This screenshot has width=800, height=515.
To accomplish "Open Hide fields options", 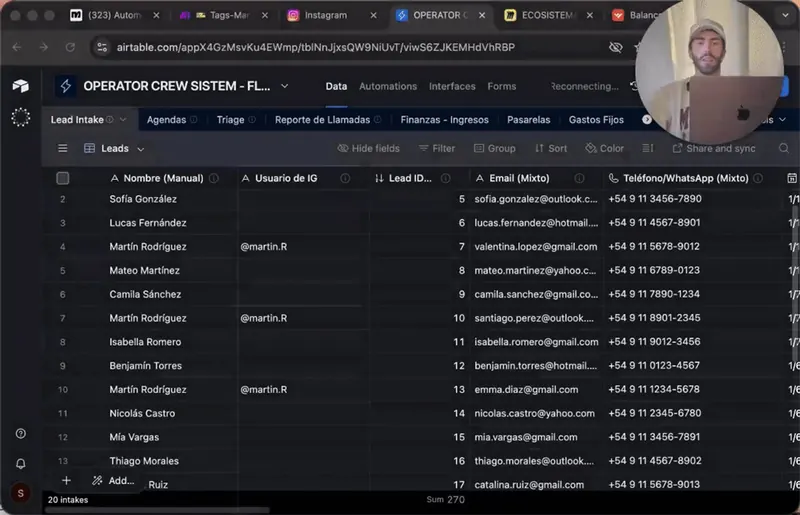I will click(368, 149).
